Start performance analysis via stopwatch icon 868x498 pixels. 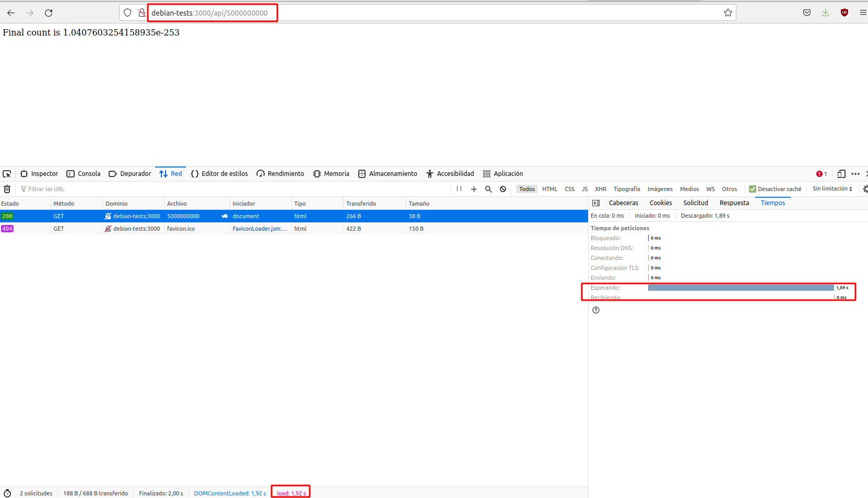pos(7,493)
